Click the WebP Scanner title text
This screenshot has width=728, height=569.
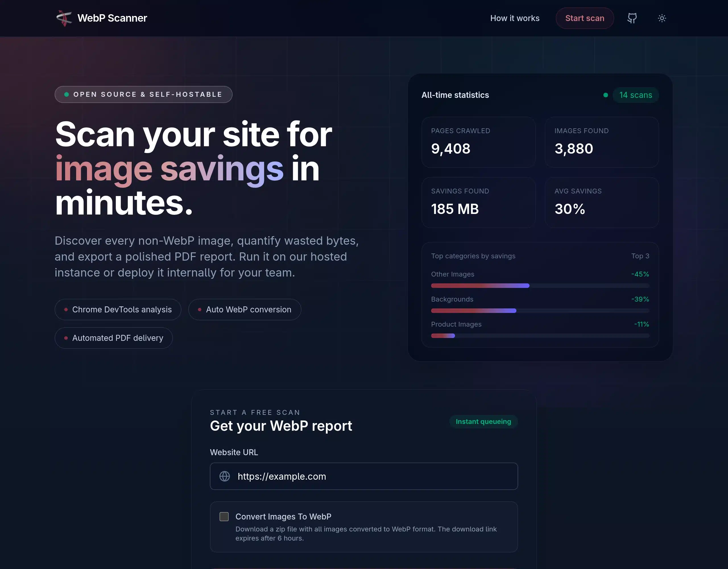(112, 18)
